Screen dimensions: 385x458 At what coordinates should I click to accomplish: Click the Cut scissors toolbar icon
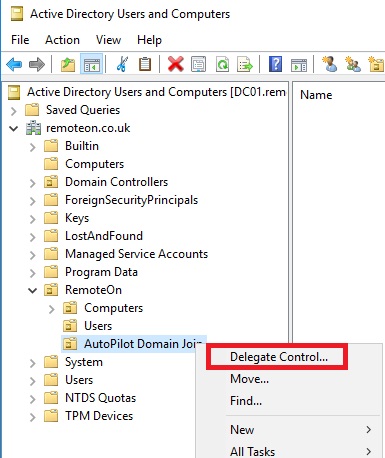[122, 64]
